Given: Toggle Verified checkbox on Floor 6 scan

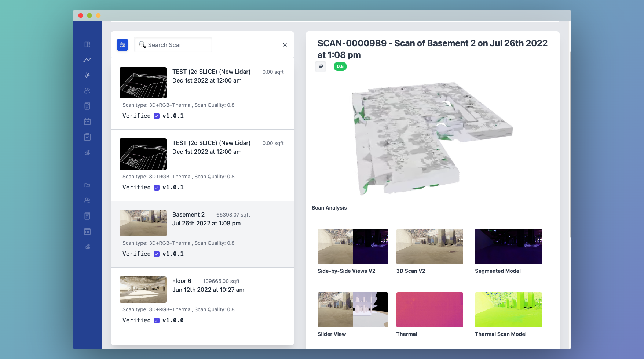Looking at the screenshot, I should 157,320.
